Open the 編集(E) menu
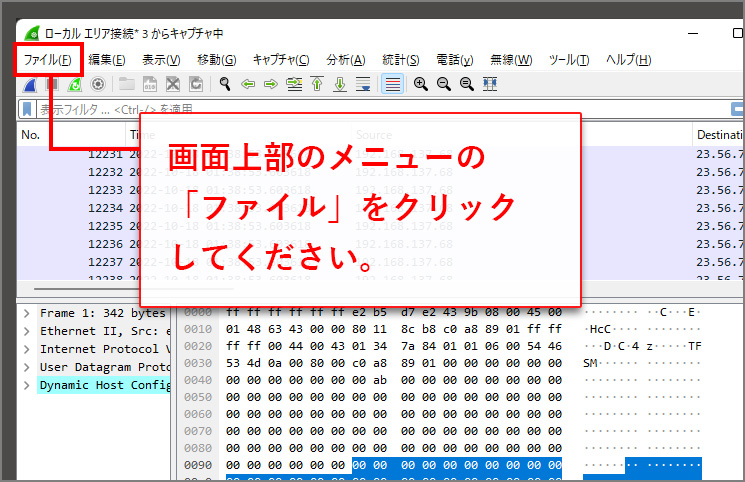Image resolution: width=745 pixels, height=482 pixels. (x=107, y=60)
